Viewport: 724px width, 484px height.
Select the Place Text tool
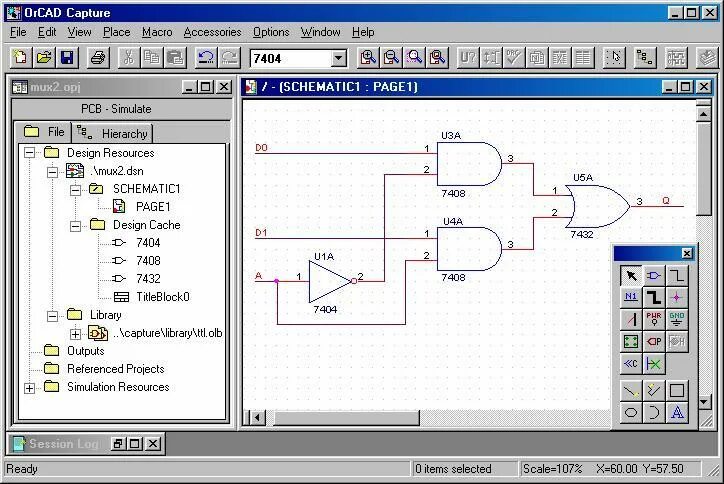[677, 412]
